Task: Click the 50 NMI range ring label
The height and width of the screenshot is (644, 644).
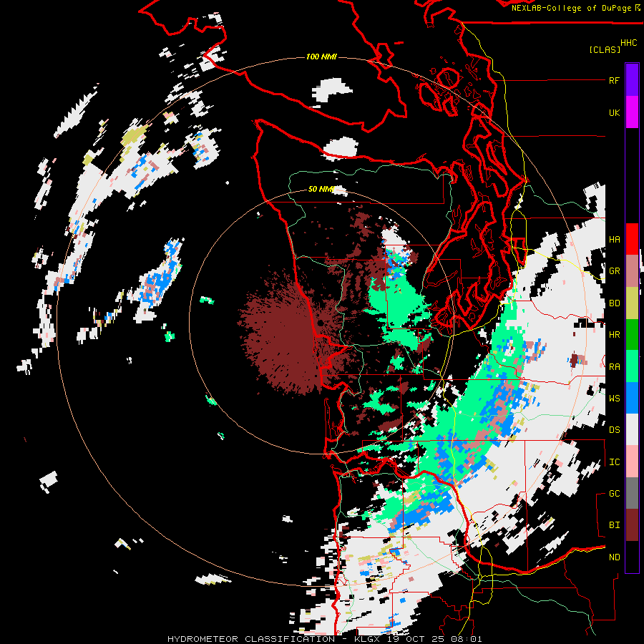Action: (321, 189)
